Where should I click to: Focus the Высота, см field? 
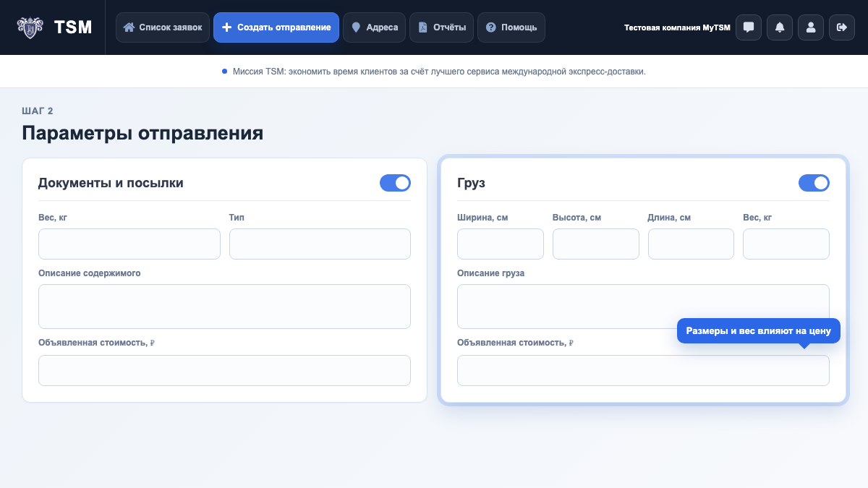(x=596, y=244)
